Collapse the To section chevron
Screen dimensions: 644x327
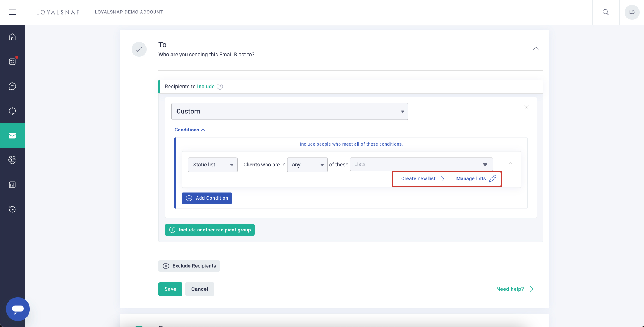pos(536,49)
